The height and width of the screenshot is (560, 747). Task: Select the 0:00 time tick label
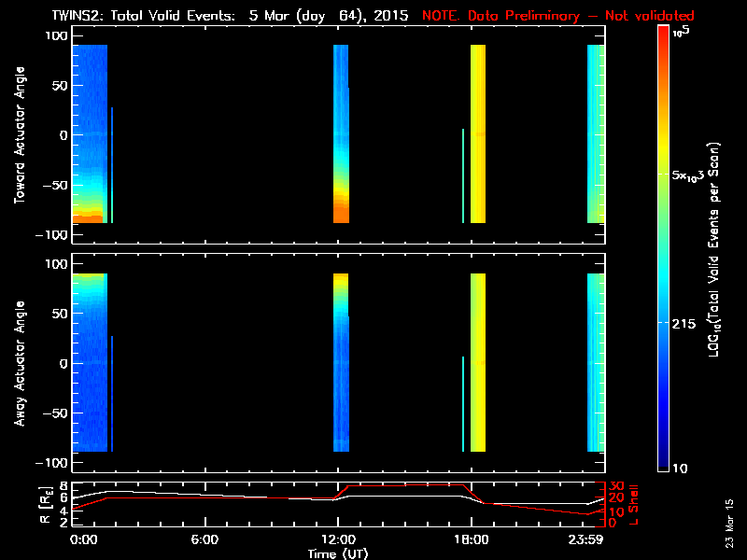[83, 539]
